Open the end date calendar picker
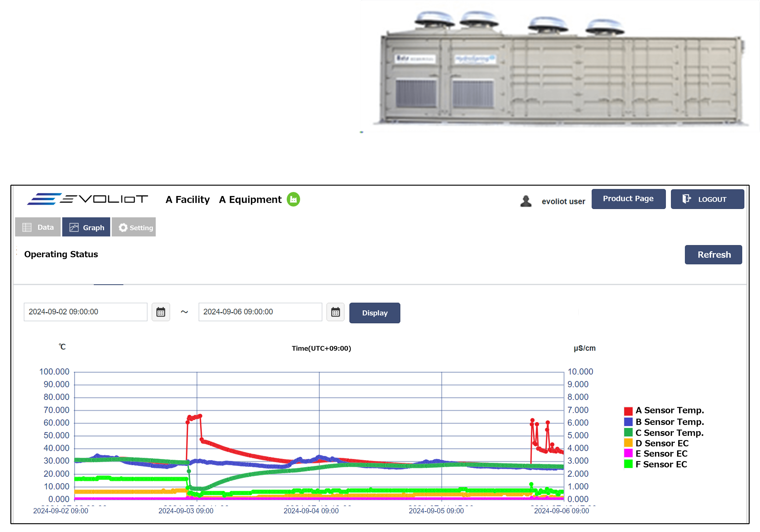The height and width of the screenshot is (532, 760). click(335, 312)
